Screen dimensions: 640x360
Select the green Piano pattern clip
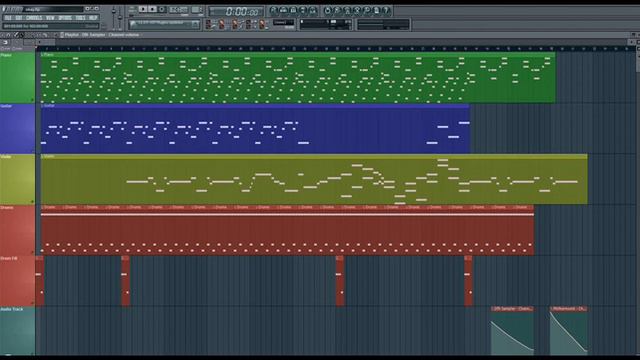click(298, 78)
